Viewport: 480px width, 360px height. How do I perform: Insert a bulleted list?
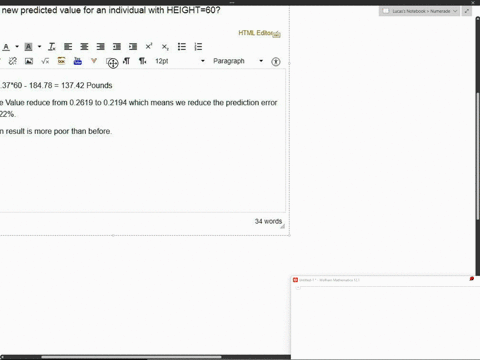(182, 47)
